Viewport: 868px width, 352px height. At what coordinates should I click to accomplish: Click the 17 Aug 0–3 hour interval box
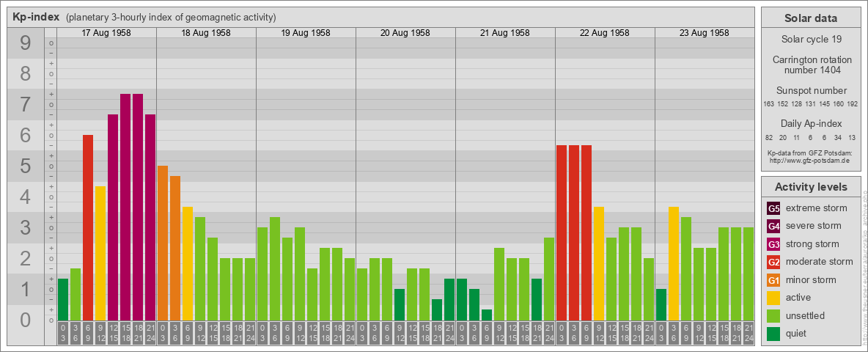pos(63,333)
